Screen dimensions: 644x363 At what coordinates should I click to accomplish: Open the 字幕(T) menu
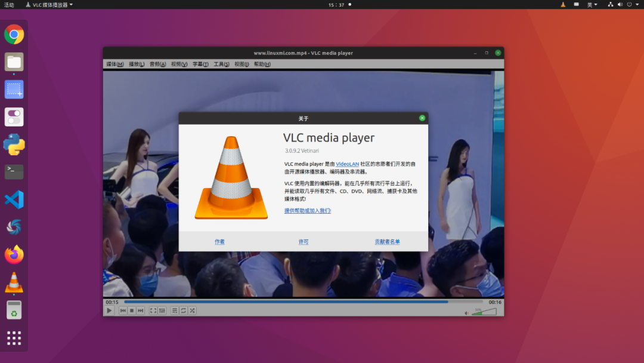(x=200, y=64)
